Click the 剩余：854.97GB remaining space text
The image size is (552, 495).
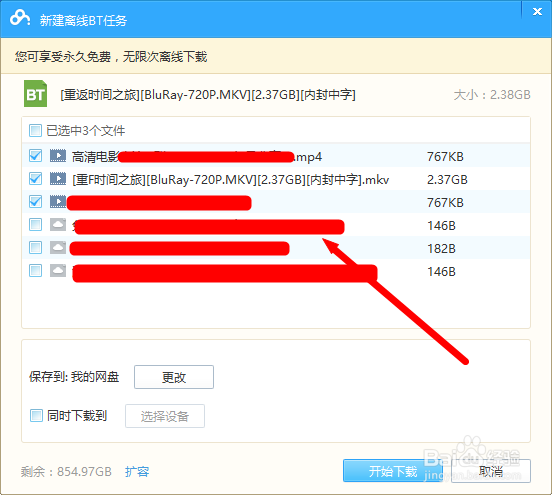tap(66, 471)
